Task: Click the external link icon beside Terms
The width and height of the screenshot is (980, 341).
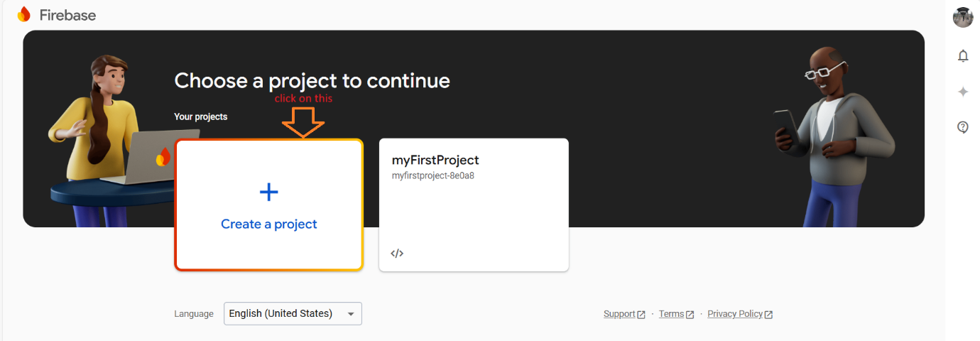Action: [x=690, y=315]
